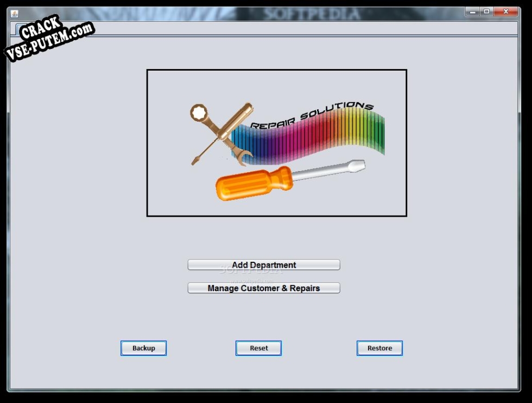
Task: Click the CRACK VSE-PUTEM.com watermark
Action: tap(49, 39)
